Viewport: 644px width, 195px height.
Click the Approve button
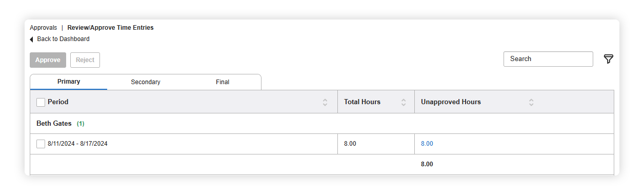coord(48,60)
